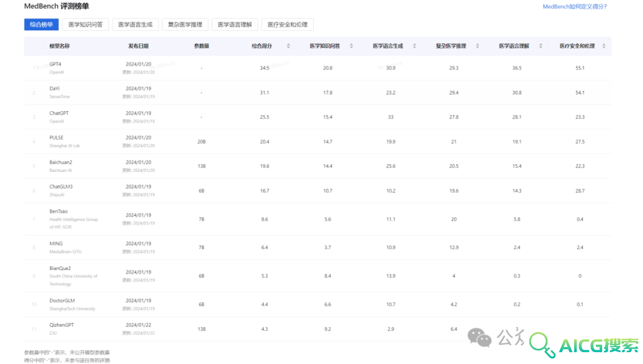Open the MedBench如何定义得分? link
The width and height of the screenshot is (643, 364).
[575, 7]
